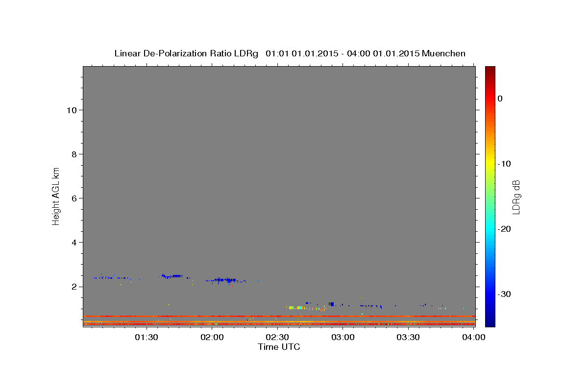Click the height tick label 2
The image size is (588, 392).
point(73,287)
